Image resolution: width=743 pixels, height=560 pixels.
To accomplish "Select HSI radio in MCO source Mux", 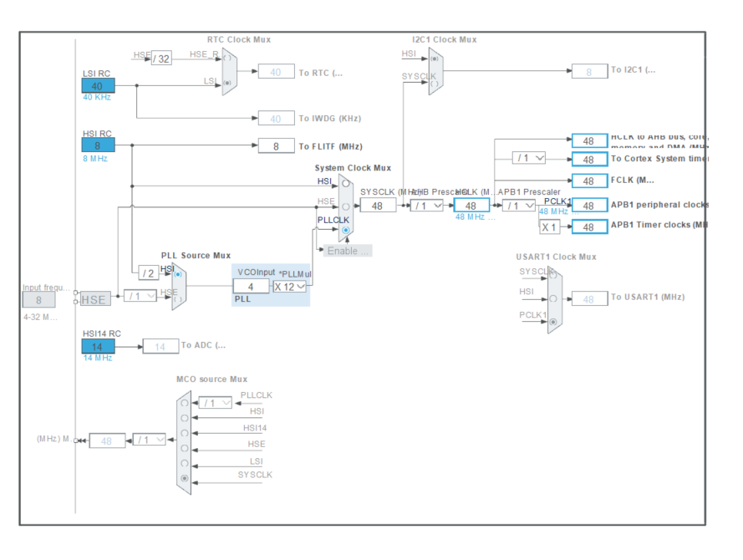I will (185, 419).
